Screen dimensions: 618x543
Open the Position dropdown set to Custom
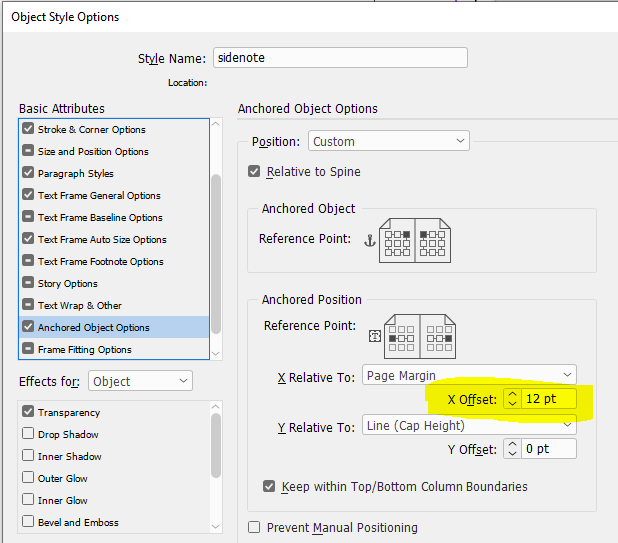389,141
